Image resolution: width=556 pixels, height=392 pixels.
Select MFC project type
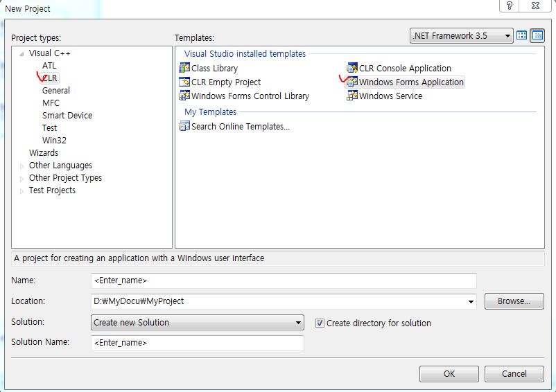point(51,103)
